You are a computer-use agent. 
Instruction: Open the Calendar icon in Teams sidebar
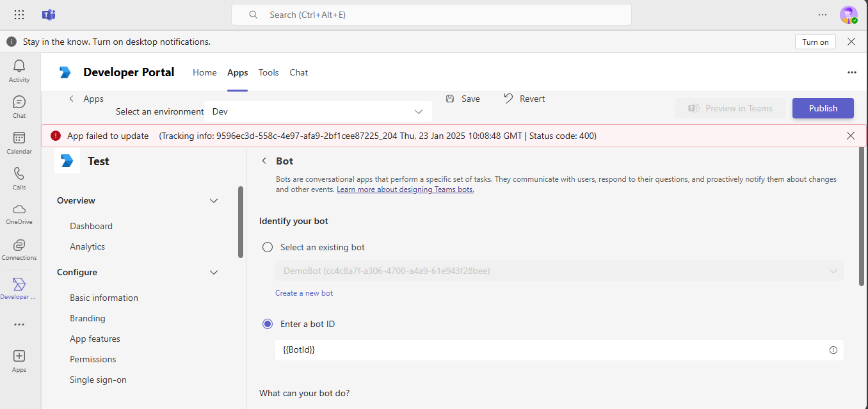[19, 140]
